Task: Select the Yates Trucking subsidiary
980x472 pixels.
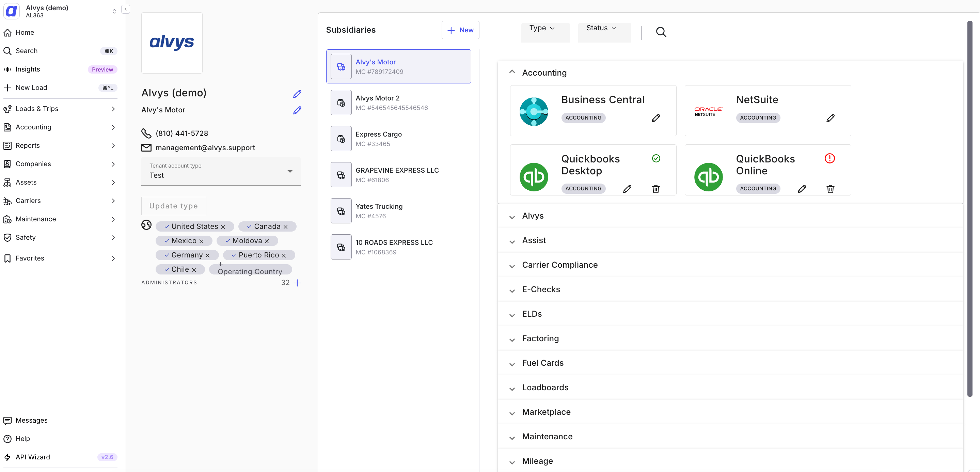Action: click(399, 211)
